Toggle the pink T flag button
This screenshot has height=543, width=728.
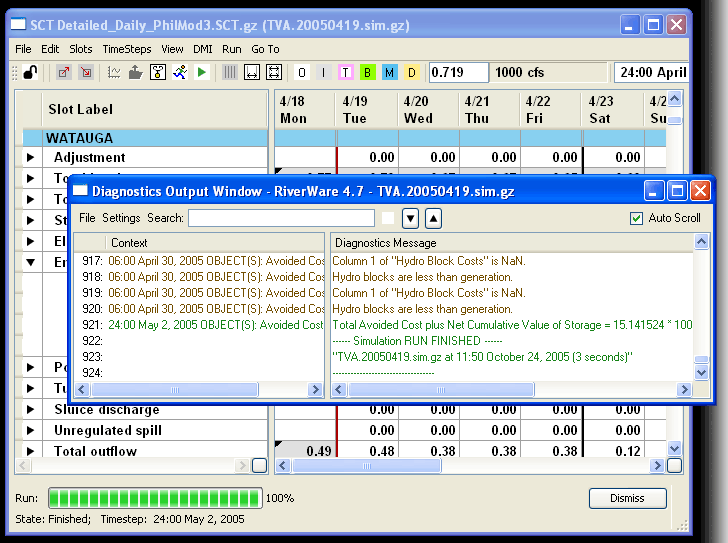pyautogui.click(x=345, y=72)
